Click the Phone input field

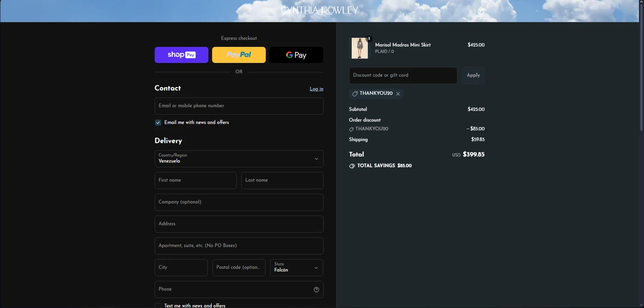[233, 290]
